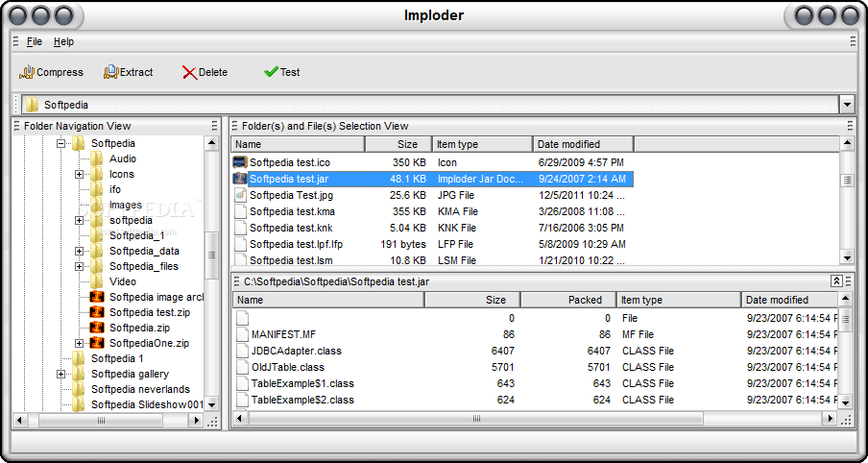Click the Extract toolbar icon
The height and width of the screenshot is (463, 868).
click(110, 72)
